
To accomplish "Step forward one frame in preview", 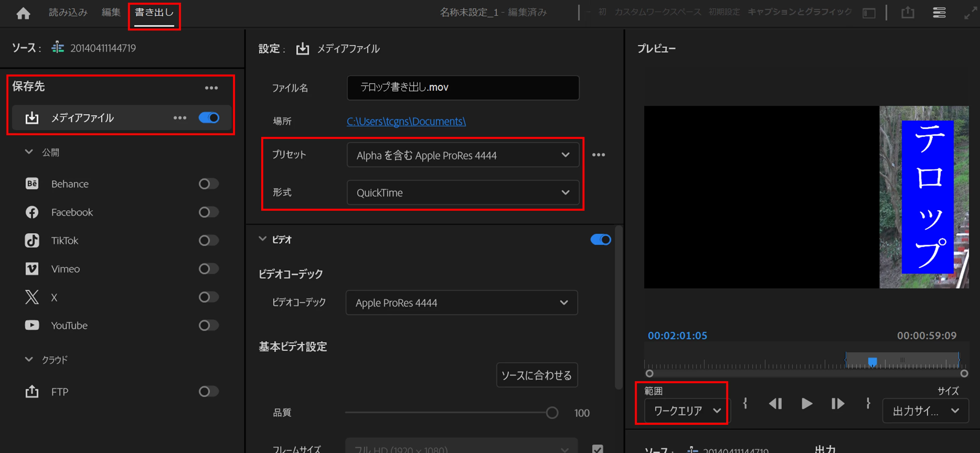I will point(838,404).
